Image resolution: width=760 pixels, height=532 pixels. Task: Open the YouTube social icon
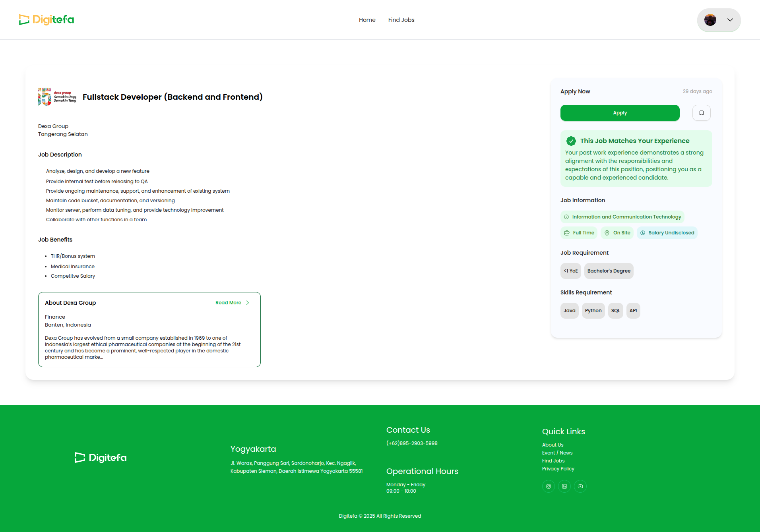580,486
